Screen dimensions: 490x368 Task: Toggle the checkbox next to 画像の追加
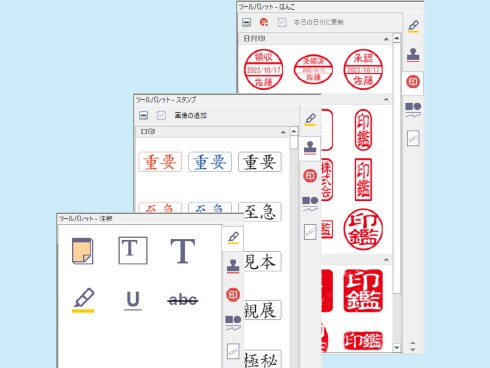161,116
